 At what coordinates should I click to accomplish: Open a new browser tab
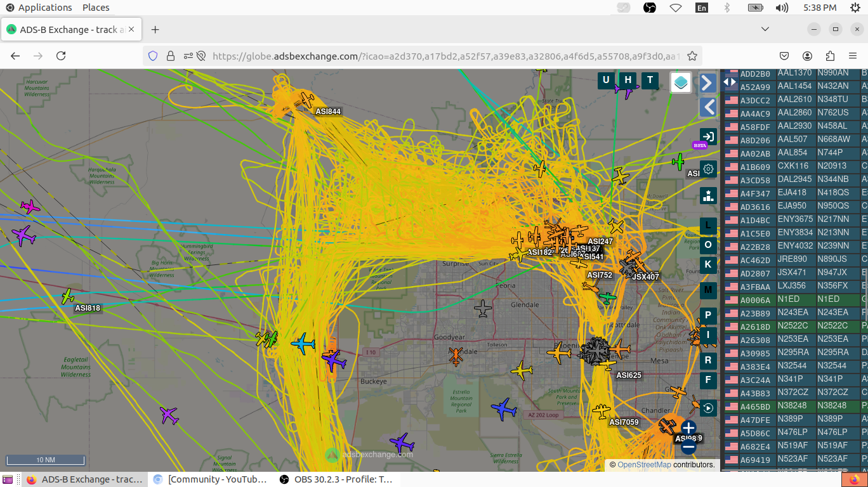(155, 30)
